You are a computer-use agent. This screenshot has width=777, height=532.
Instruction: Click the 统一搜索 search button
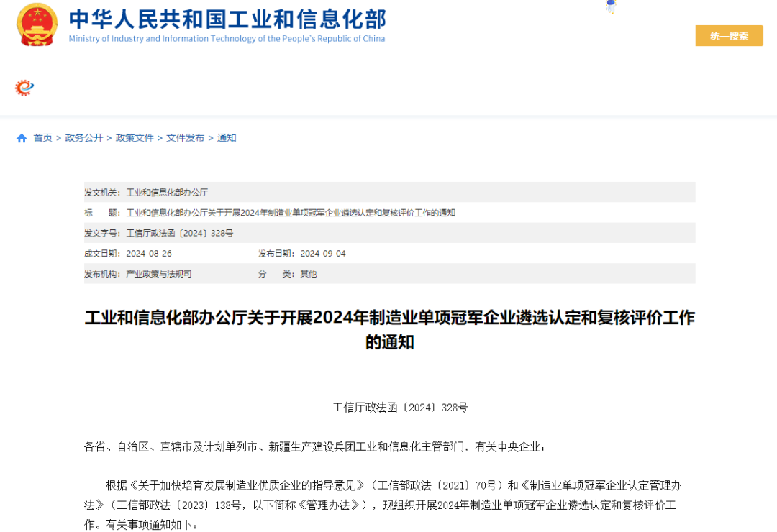pos(729,35)
